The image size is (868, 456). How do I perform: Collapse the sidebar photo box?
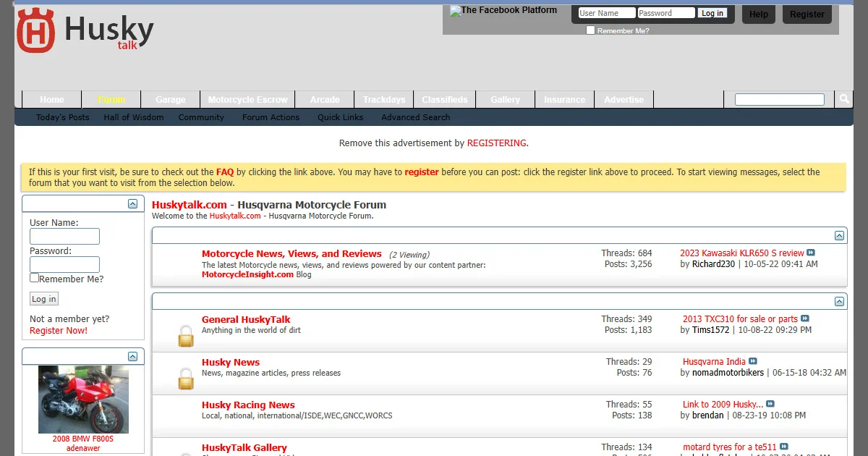pyautogui.click(x=132, y=356)
